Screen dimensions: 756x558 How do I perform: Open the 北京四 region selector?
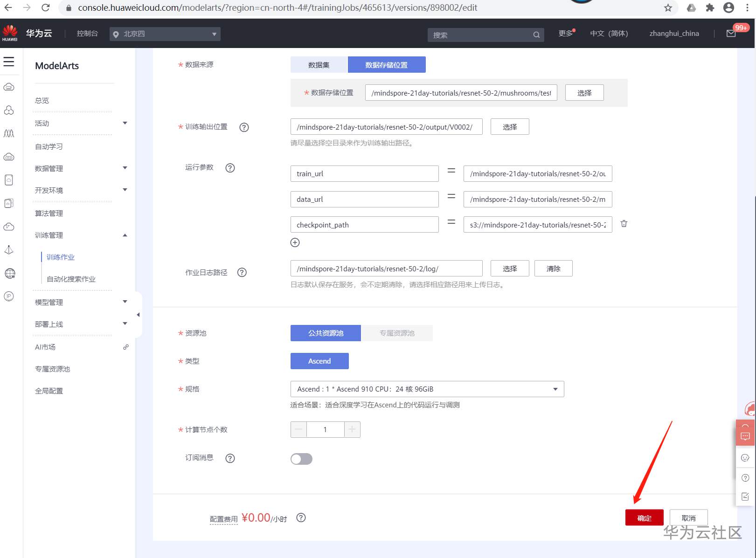165,34
